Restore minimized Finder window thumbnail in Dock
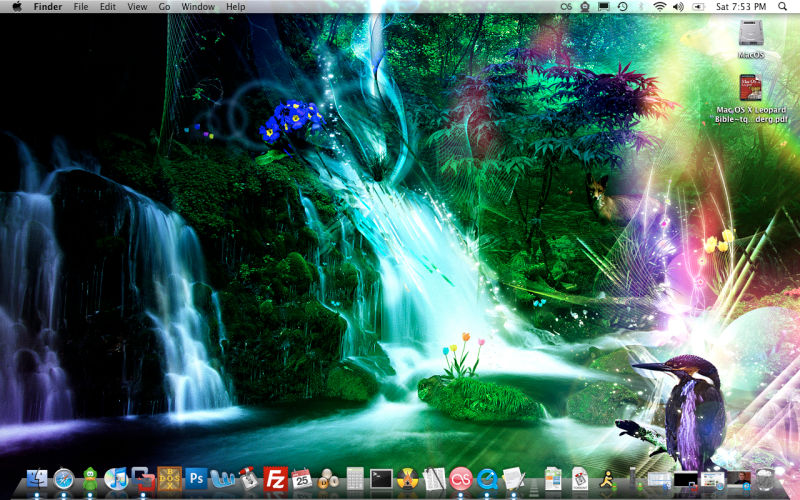The image size is (800, 500). pyautogui.click(x=659, y=480)
